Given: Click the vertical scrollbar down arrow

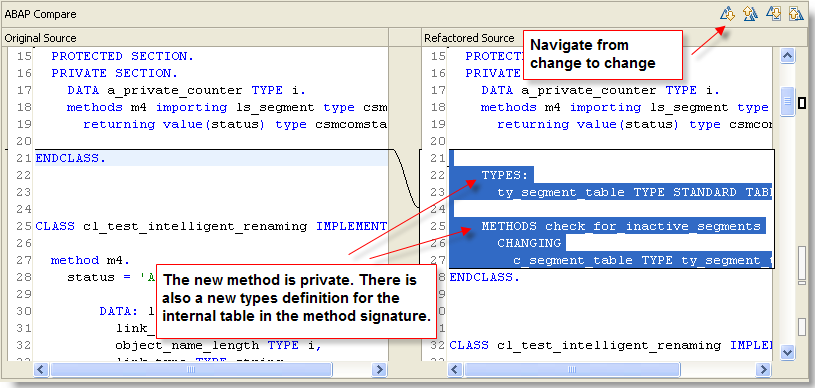Looking at the screenshot, I should coord(788,352).
